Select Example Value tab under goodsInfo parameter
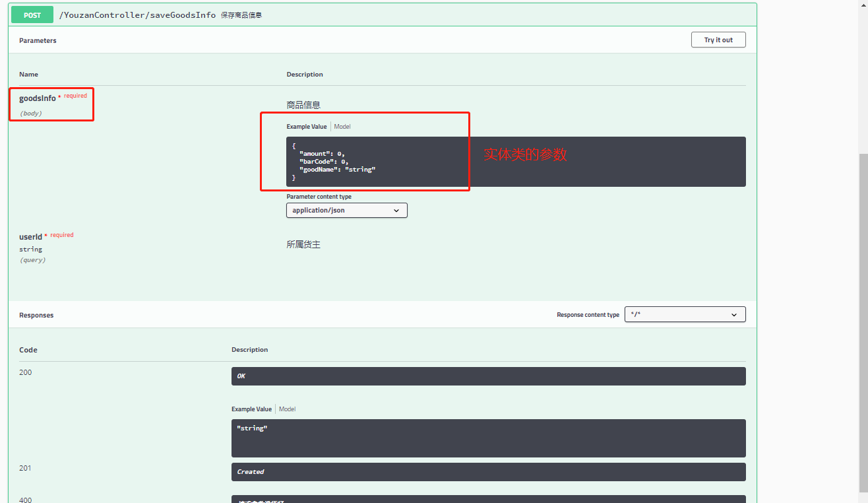The height and width of the screenshot is (503, 868). coord(307,126)
